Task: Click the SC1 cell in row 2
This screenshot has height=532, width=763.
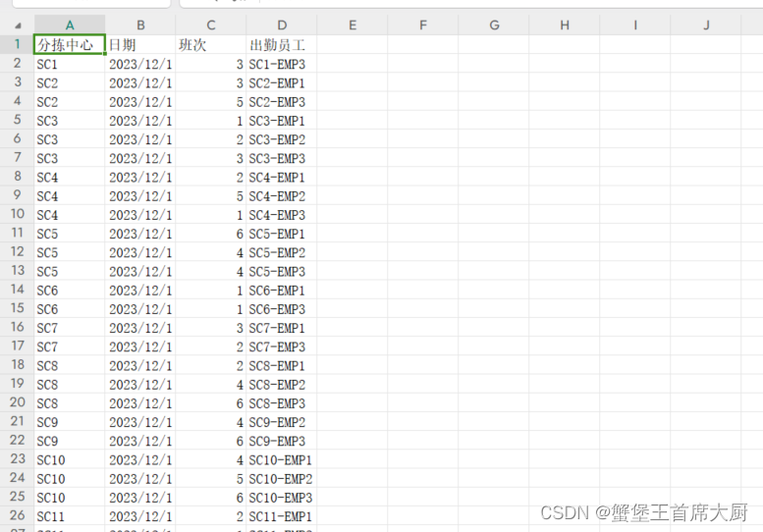Action: point(70,64)
